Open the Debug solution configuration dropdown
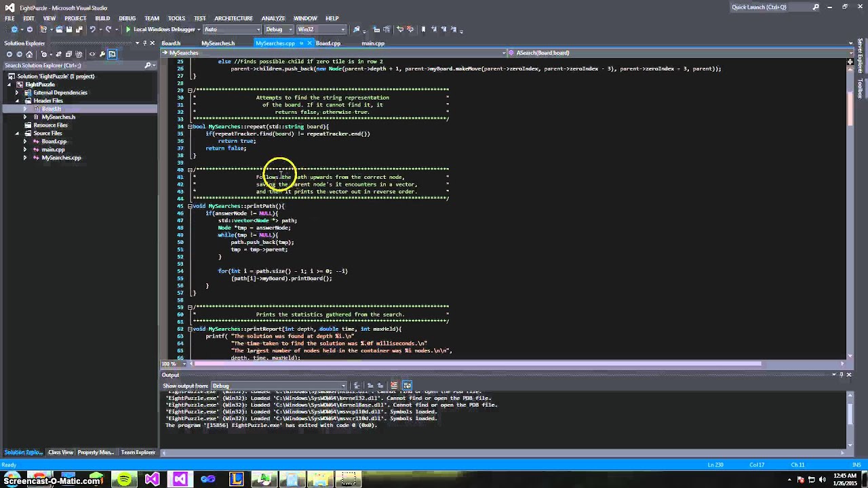The image size is (868, 488). point(279,29)
